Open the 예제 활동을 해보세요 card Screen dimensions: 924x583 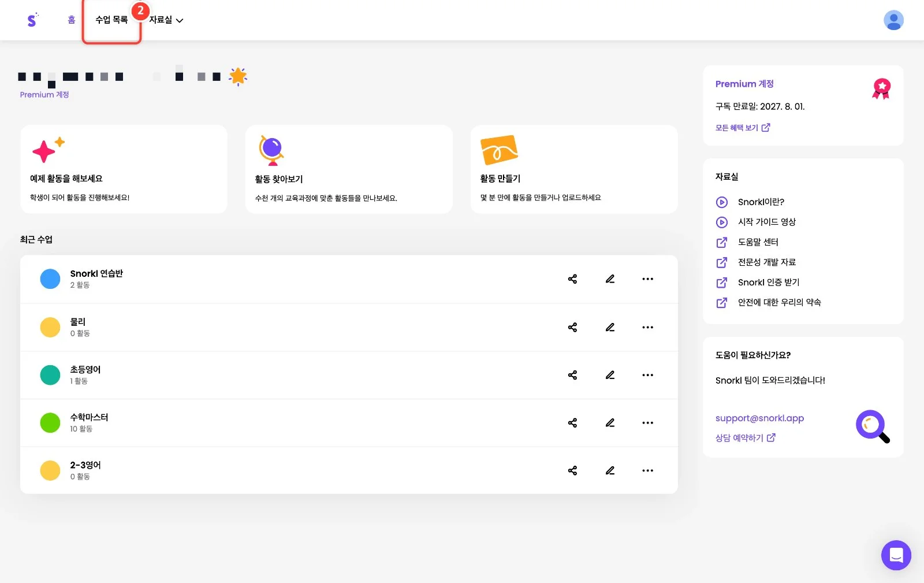124,169
